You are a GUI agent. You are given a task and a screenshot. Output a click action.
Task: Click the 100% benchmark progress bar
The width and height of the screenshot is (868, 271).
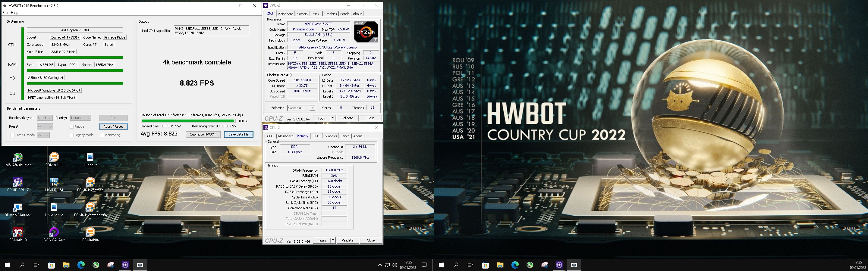point(188,121)
